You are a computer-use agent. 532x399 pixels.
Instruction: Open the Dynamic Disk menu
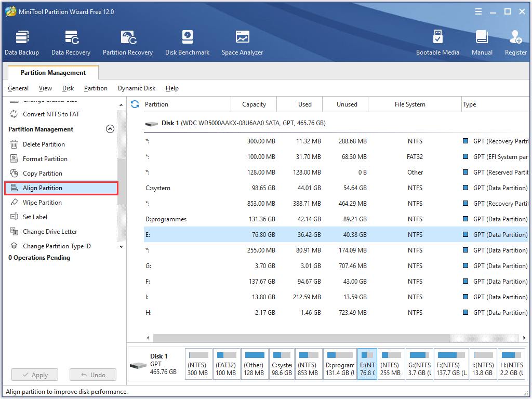click(x=137, y=88)
